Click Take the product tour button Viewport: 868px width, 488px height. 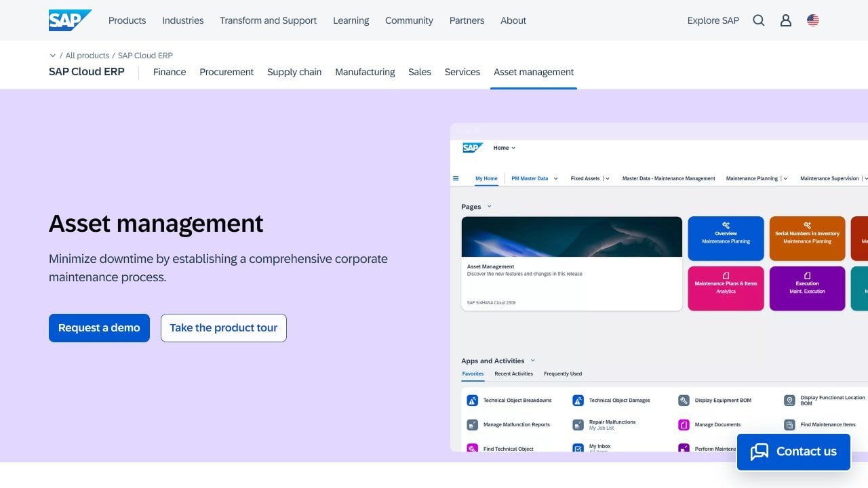point(224,328)
